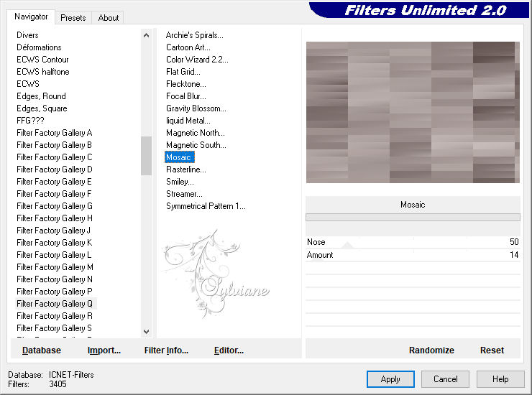The image size is (532, 395).
Task: Select Filter Factory Gallery S
Action: [x=55, y=328]
